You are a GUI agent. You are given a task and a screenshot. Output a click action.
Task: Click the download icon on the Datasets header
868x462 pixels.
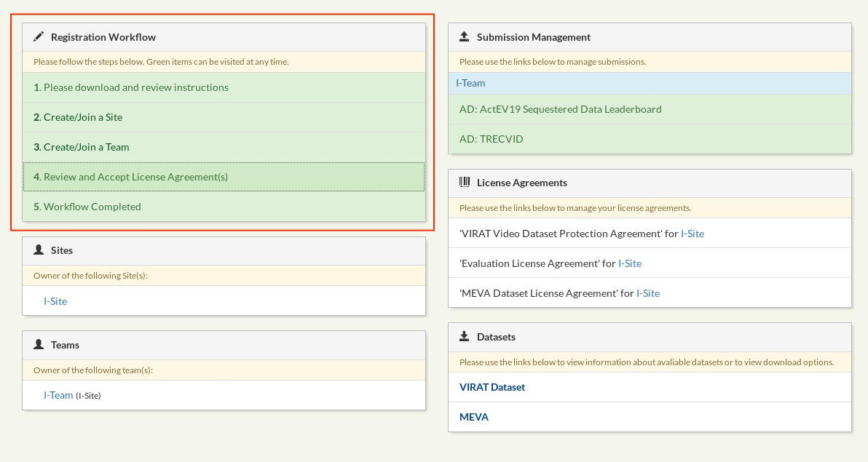(462, 335)
